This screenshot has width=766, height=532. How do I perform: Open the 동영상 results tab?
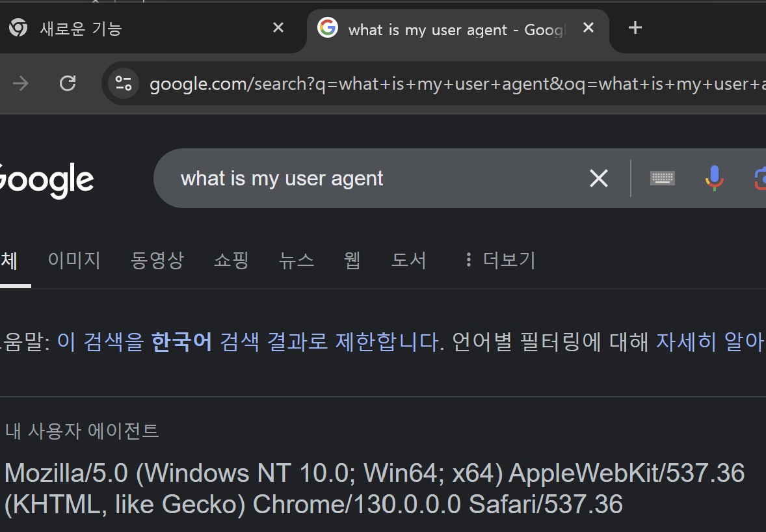click(157, 260)
